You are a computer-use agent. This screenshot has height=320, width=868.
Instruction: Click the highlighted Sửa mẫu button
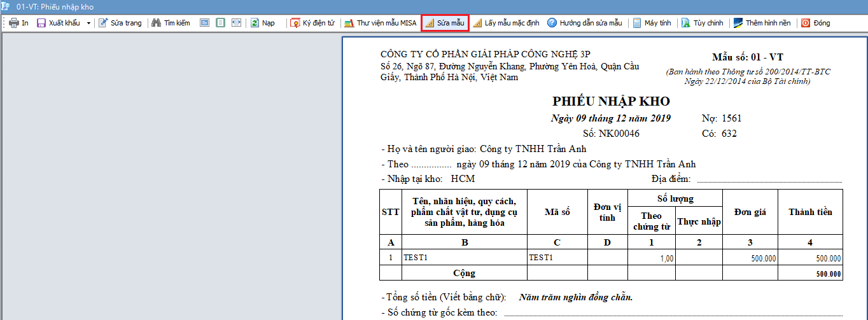point(445,23)
